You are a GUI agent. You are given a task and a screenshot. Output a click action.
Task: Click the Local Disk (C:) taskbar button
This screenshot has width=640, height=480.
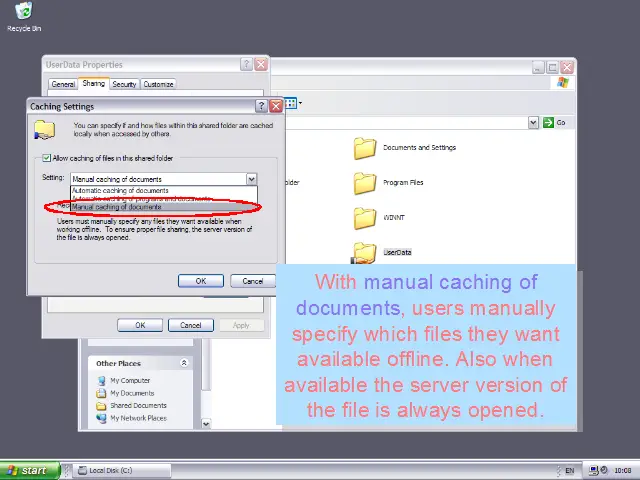123,471
